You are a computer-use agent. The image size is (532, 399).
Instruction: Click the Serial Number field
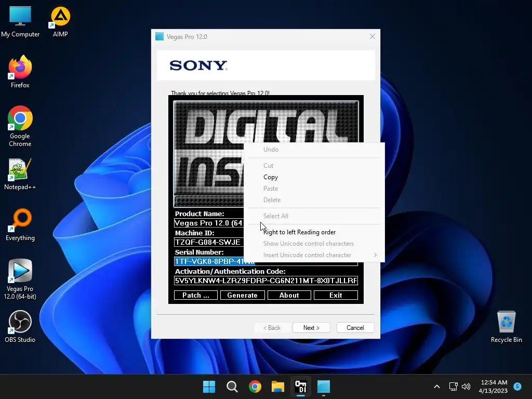(x=265, y=261)
